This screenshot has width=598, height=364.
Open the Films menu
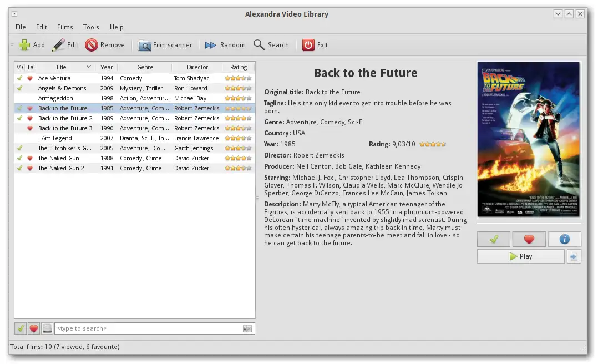(65, 27)
